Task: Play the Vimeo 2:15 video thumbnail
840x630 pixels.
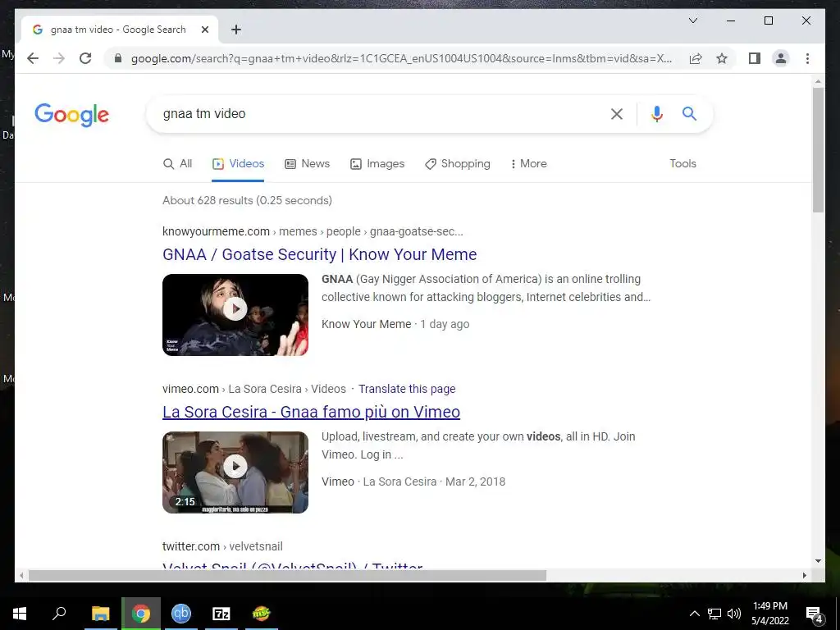Action: (235, 472)
